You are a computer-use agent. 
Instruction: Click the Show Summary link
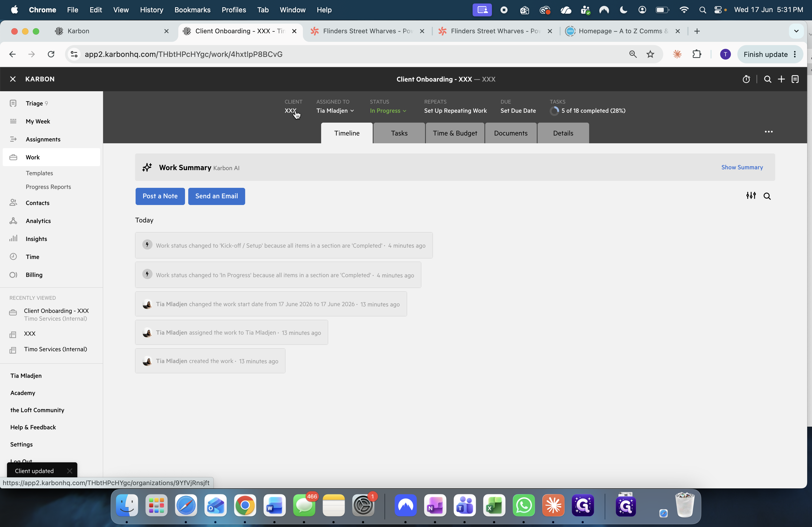742,167
